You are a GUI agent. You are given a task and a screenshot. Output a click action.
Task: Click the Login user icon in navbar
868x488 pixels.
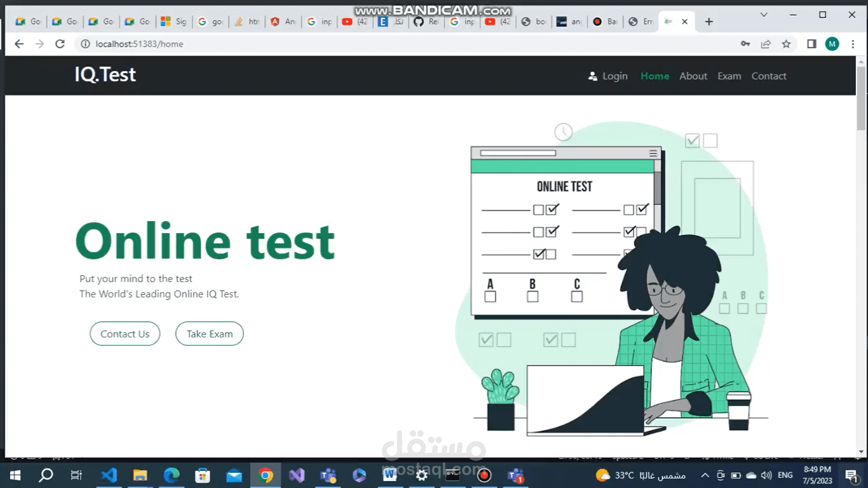pos(593,76)
